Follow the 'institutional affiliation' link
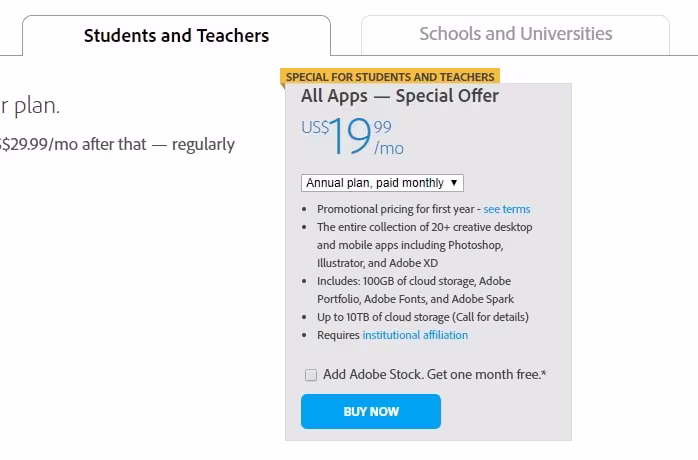The image size is (698, 460). coord(415,335)
